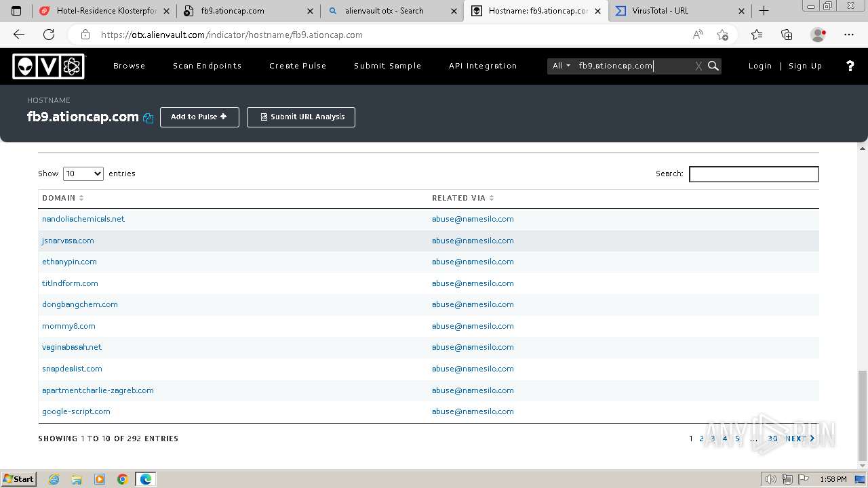Open the Favorites list icon
The height and width of the screenshot is (488, 868).
point(757,35)
